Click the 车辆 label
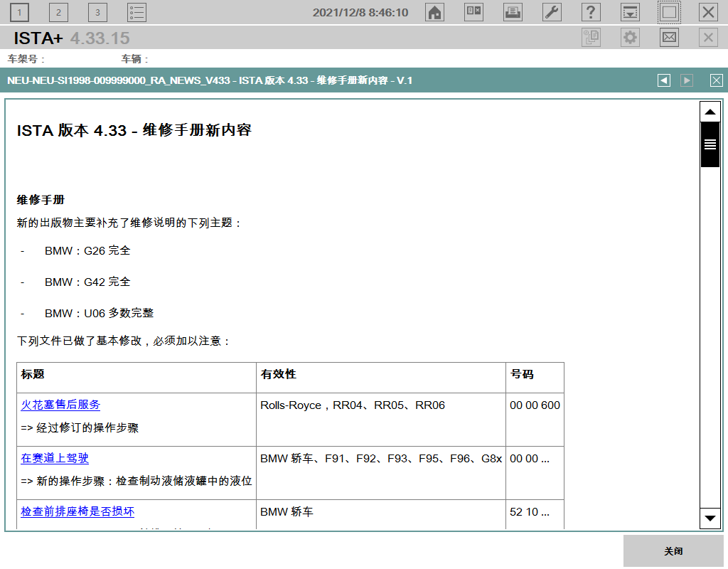Viewport: 728px width, 569px height. [x=134, y=59]
